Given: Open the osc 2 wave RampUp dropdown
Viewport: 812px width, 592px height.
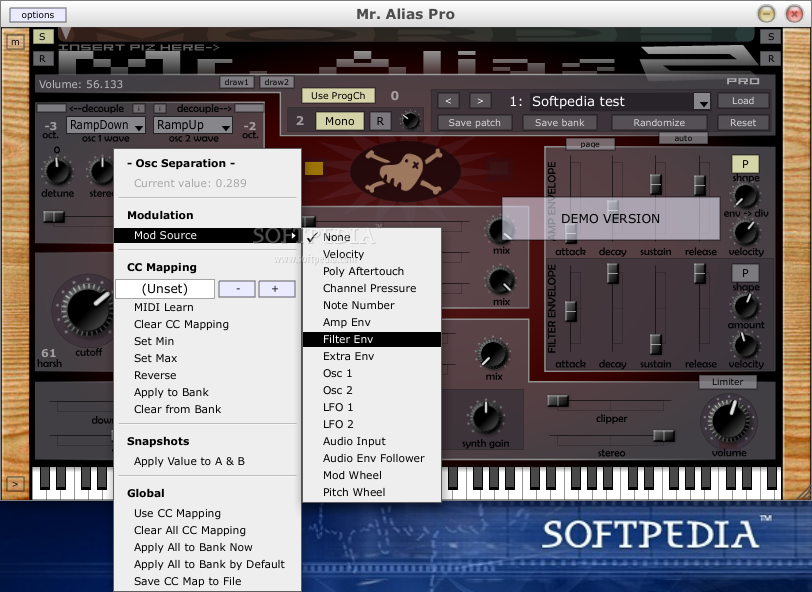Looking at the screenshot, I should [193, 125].
